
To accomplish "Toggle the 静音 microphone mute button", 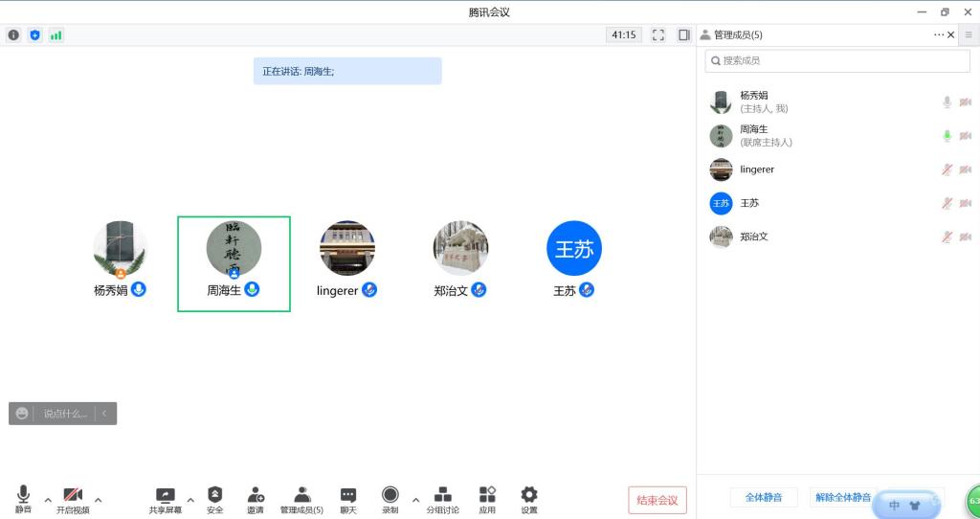I will 23,495.
